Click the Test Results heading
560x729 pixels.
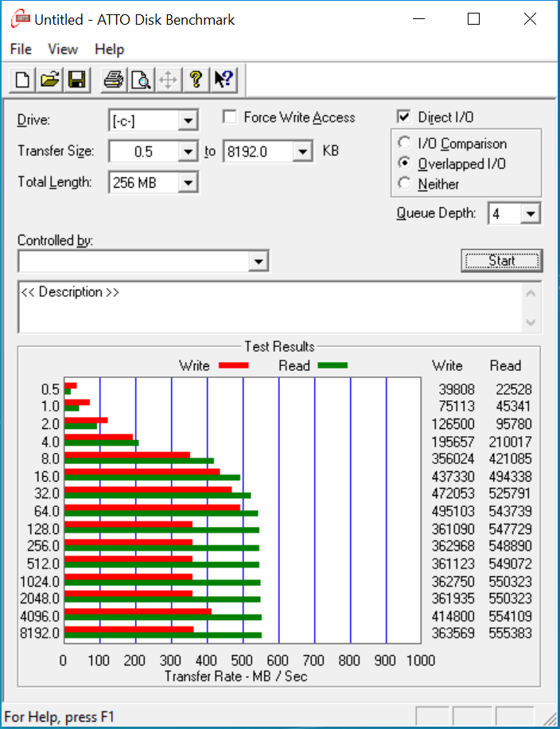(279, 346)
